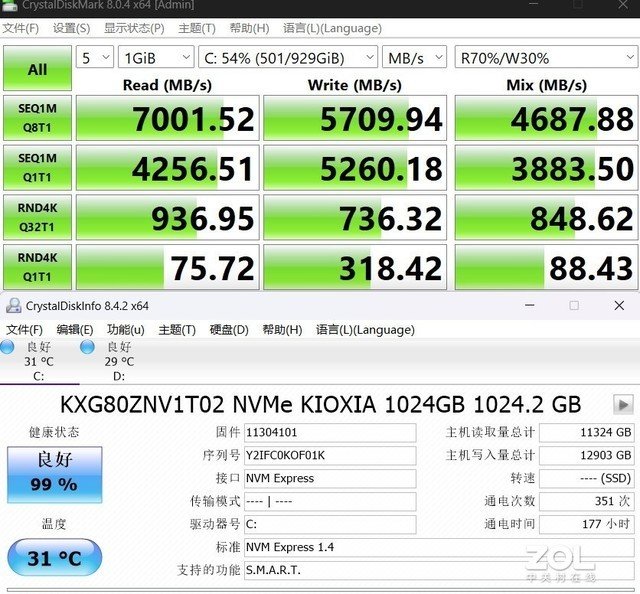Open 文件(F) menu in CrystalDiskMark
The width and height of the screenshot is (640, 594).
[20, 29]
